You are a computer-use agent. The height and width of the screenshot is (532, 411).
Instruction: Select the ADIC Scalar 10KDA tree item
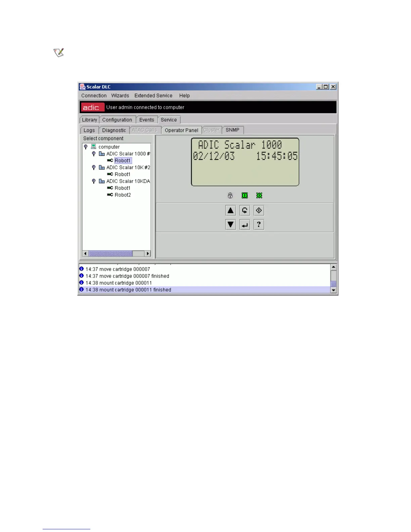(x=128, y=181)
